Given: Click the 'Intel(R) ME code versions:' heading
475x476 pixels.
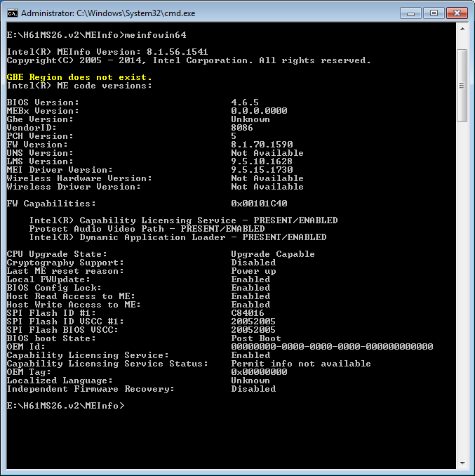Looking at the screenshot, I should pyautogui.click(x=79, y=86).
